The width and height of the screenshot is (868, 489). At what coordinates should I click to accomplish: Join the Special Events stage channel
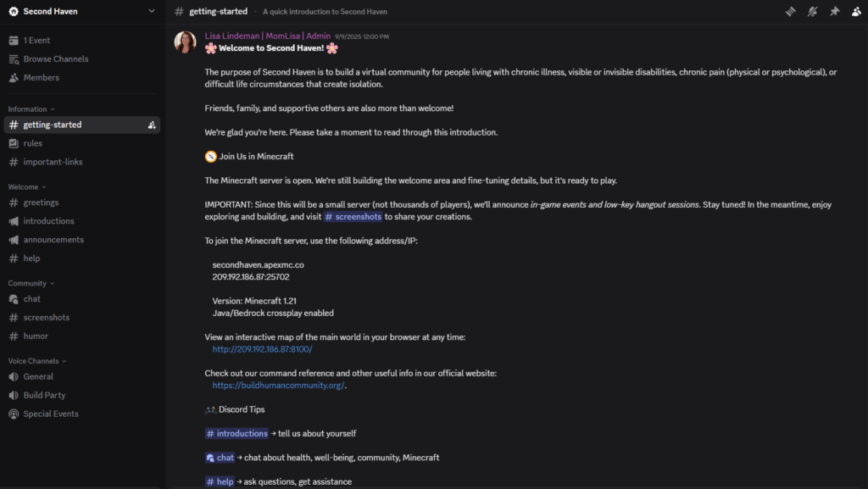click(x=51, y=414)
